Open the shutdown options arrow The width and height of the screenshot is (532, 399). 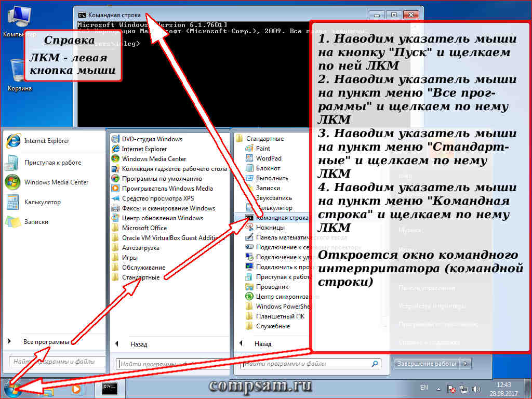(466, 363)
